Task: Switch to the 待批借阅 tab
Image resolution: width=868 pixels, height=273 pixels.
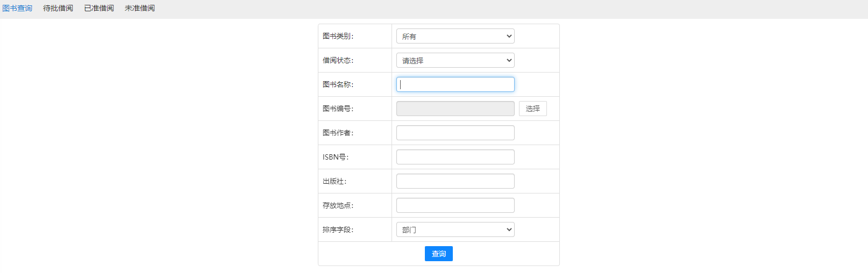Action: point(58,8)
